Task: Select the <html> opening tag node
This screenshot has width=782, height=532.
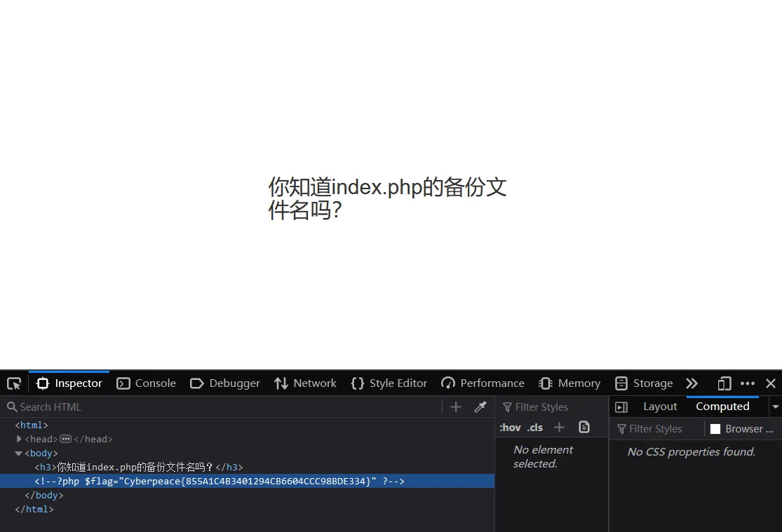Action: (32, 425)
